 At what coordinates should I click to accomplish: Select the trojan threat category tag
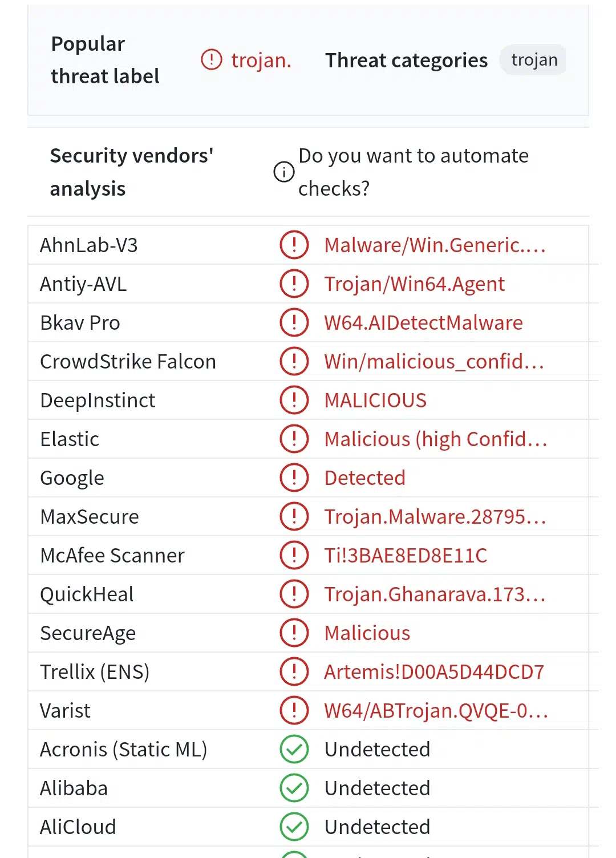[534, 60]
